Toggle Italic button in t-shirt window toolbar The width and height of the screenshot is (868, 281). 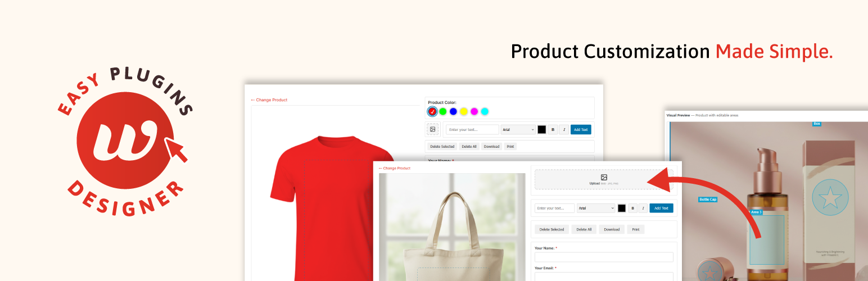tap(564, 129)
